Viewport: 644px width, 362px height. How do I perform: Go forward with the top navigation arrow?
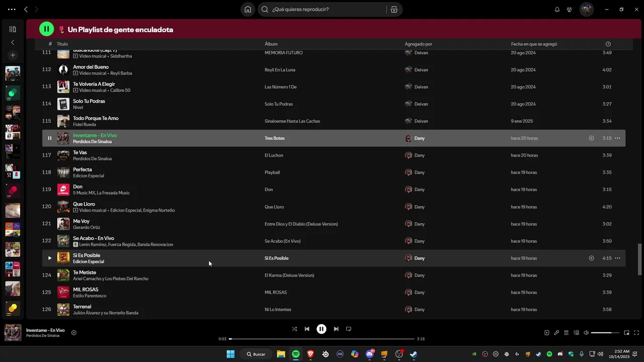[x=36, y=9]
